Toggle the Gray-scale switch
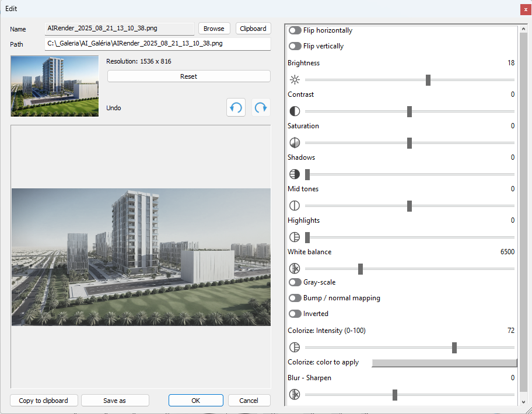The height and width of the screenshot is (414, 532). 295,282
